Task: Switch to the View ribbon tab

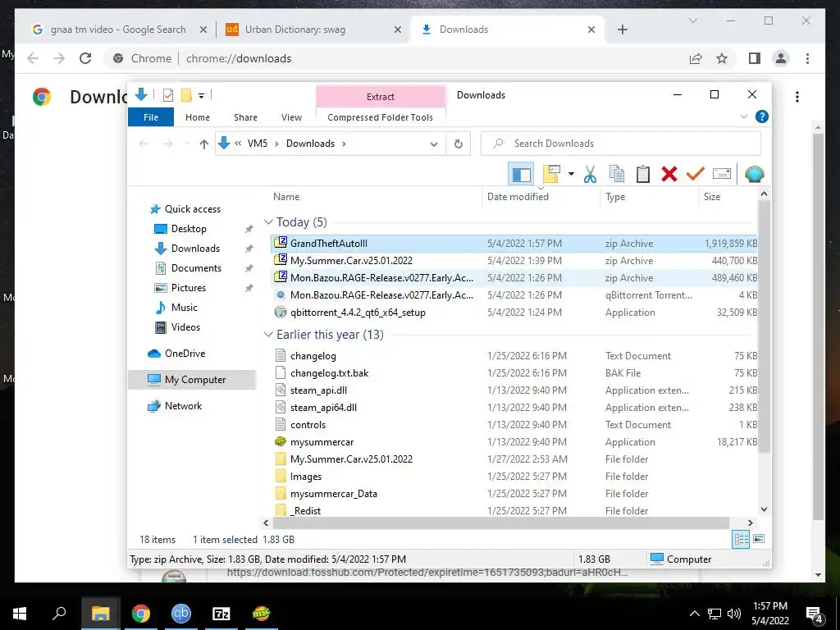Action: point(291,117)
